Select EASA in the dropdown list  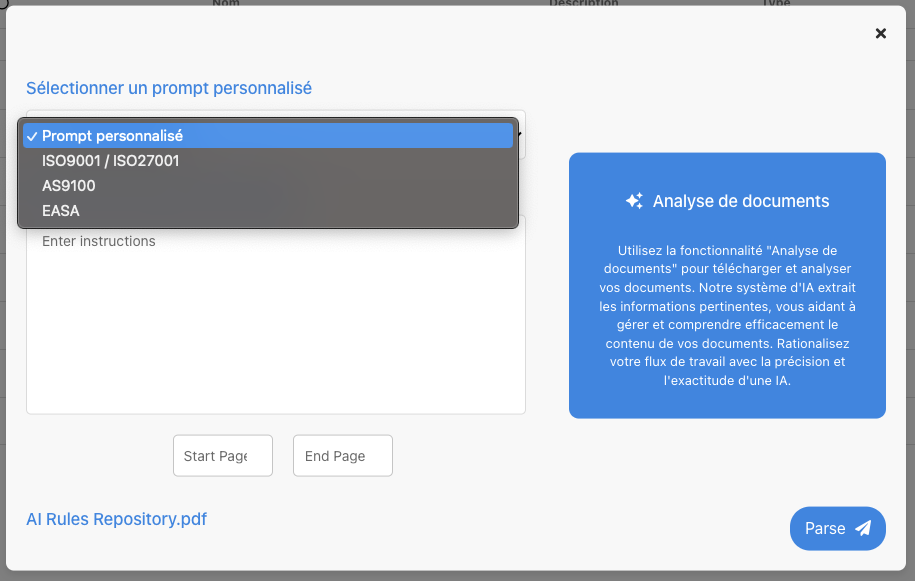(61, 211)
